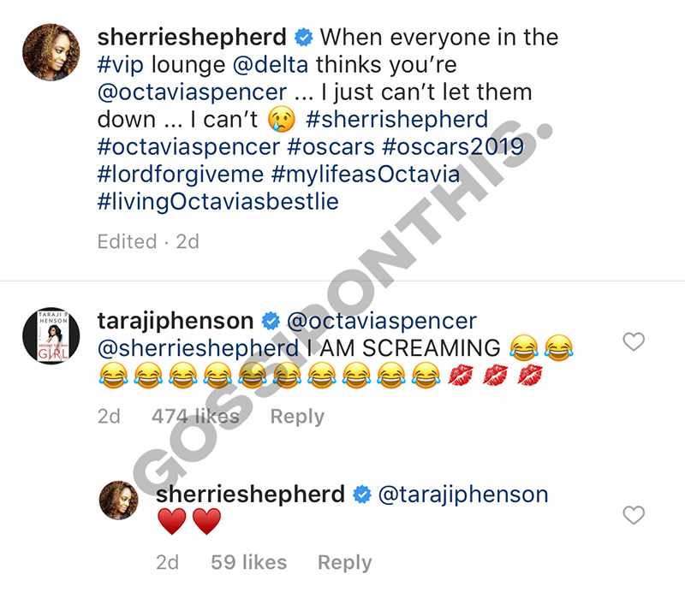View the 474 likes list

pos(195,416)
